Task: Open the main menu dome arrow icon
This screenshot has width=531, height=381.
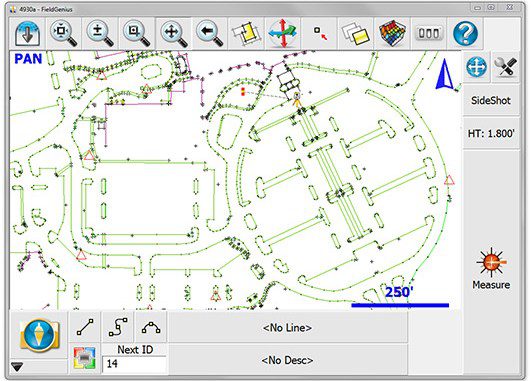Action: pos(27,33)
